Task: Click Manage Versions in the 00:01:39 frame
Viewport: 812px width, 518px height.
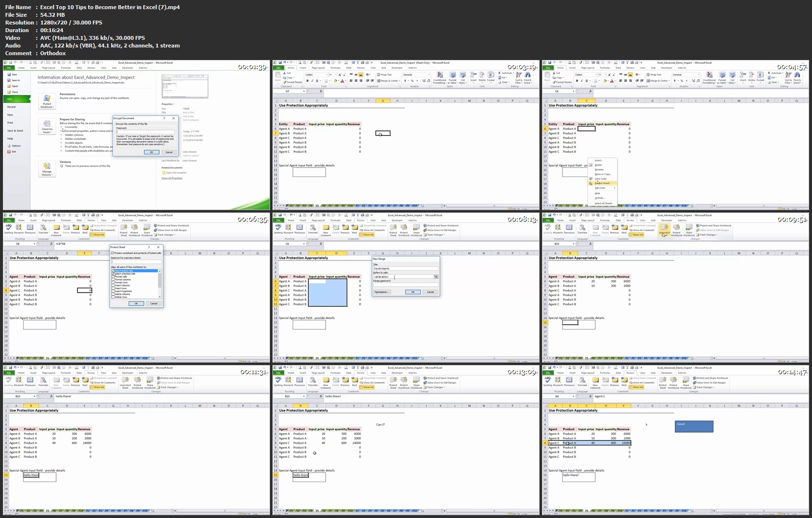Action: pos(47,169)
